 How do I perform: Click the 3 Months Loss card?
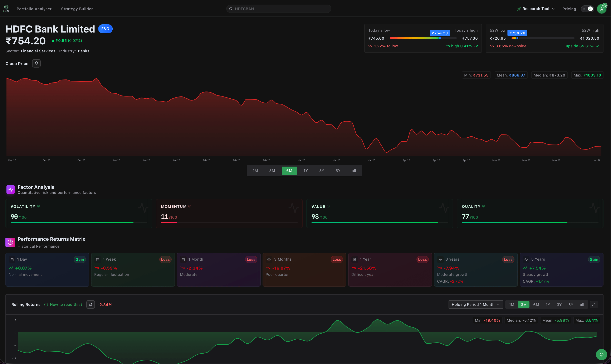(304, 270)
